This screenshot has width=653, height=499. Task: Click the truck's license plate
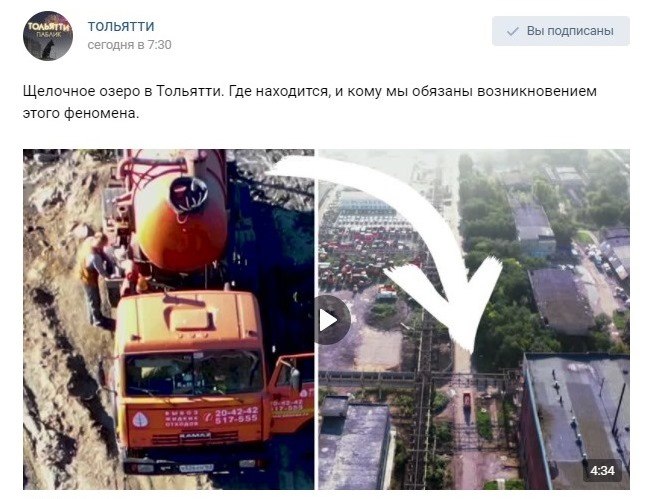click(197, 468)
